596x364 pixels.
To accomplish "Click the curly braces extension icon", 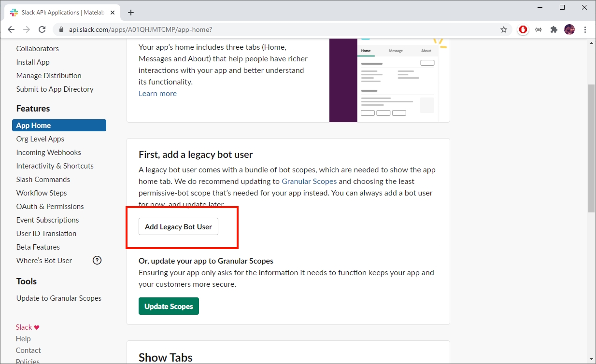I will pyautogui.click(x=539, y=29).
